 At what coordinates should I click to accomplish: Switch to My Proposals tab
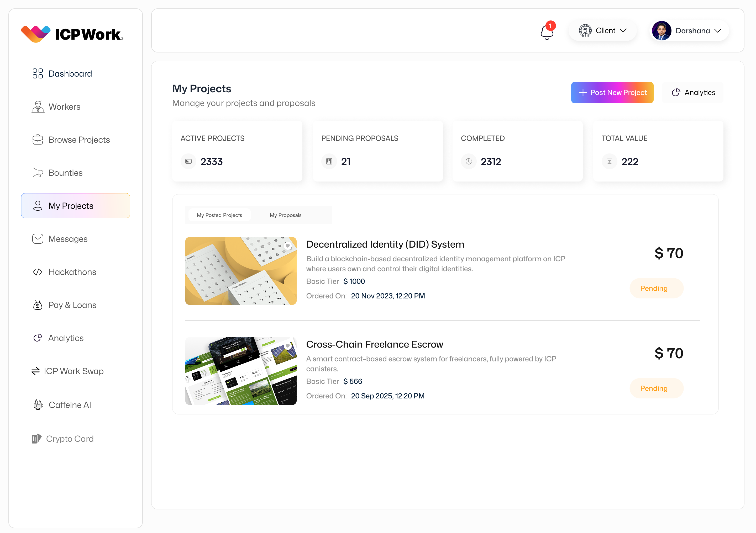[286, 215]
